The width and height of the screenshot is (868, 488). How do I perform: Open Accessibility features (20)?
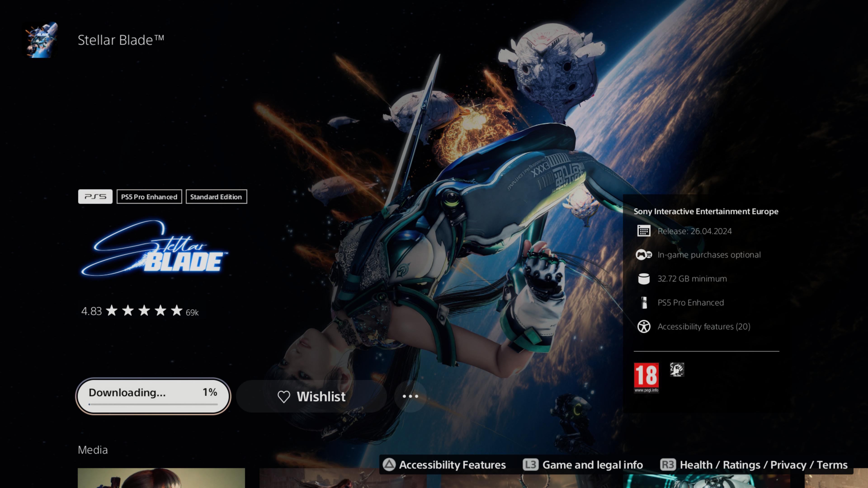click(704, 326)
